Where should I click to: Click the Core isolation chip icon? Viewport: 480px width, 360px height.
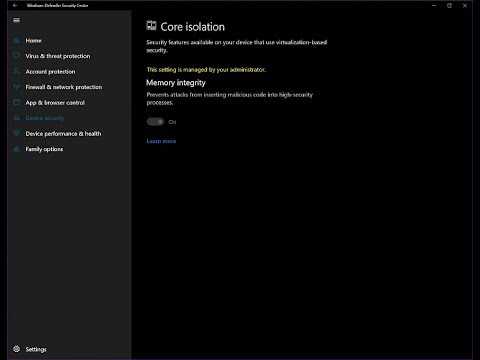(x=151, y=26)
